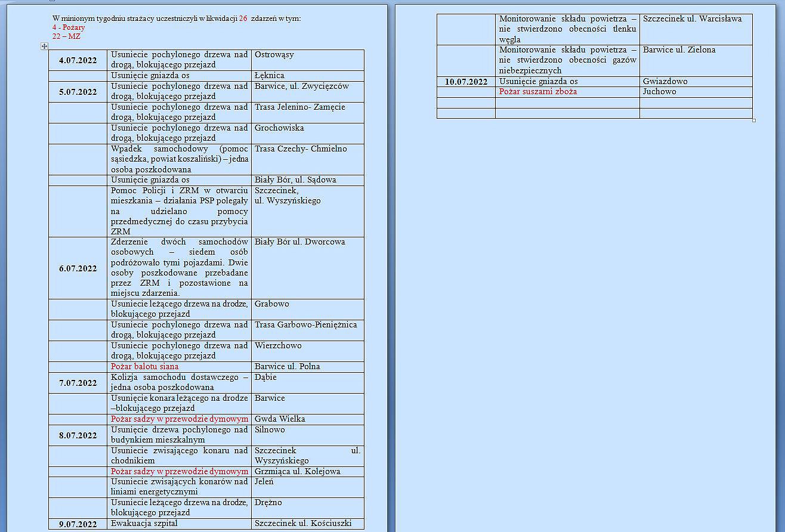Click cell 'Barwice ul. Zielona'

click(696, 60)
